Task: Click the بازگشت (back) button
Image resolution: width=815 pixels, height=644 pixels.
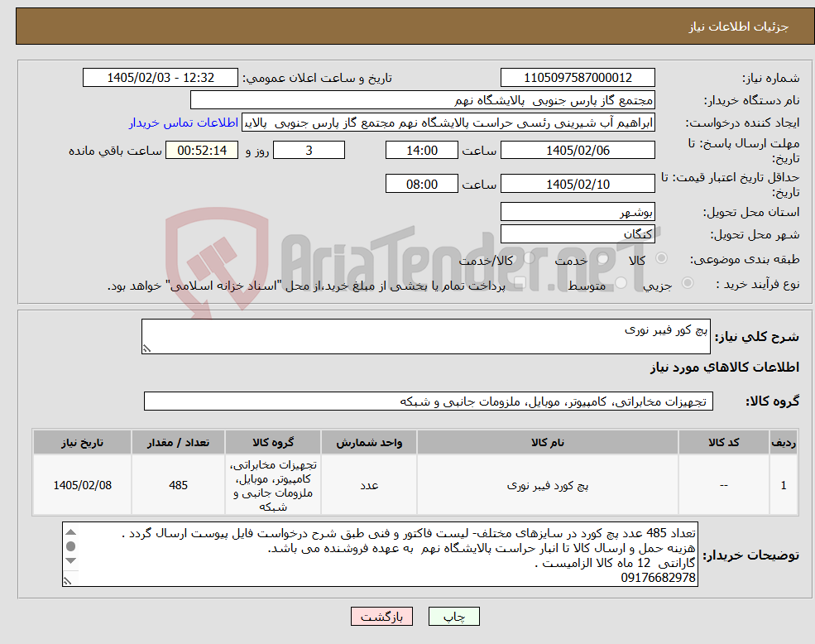Action: click(x=381, y=617)
